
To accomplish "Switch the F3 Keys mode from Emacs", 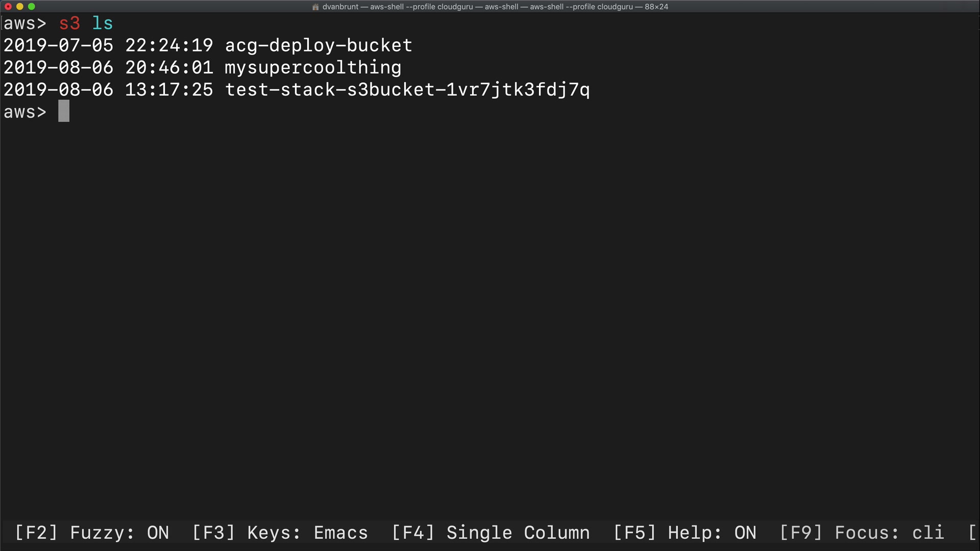I will click(280, 533).
